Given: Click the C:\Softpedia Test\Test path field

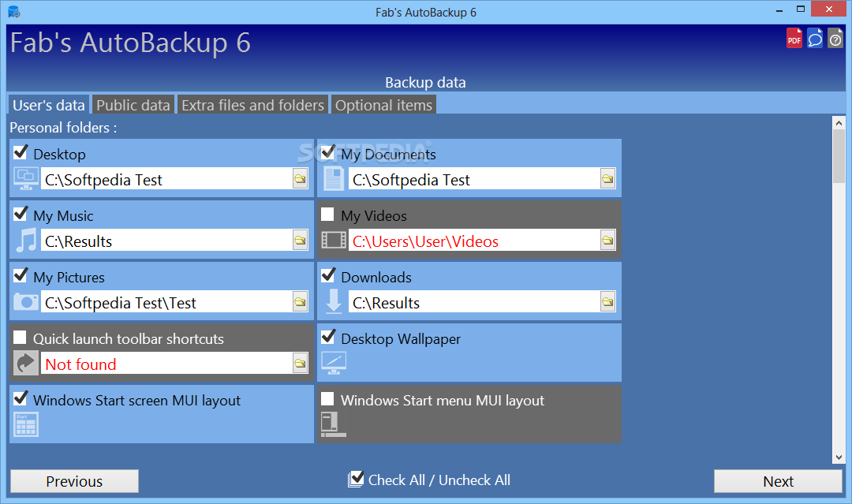Looking at the screenshot, I should 166,301.
